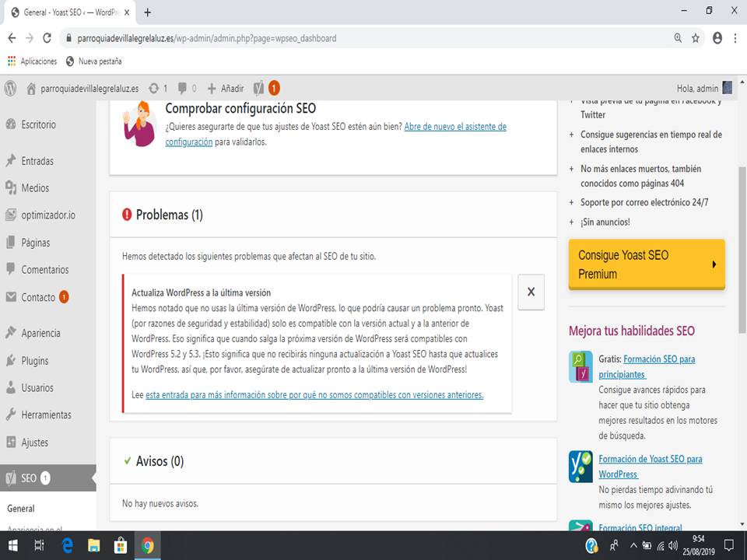Open Aplicaciones in bookmarks bar
The width and height of the screenshot is (747, 560).
click(x=33, y=61)
